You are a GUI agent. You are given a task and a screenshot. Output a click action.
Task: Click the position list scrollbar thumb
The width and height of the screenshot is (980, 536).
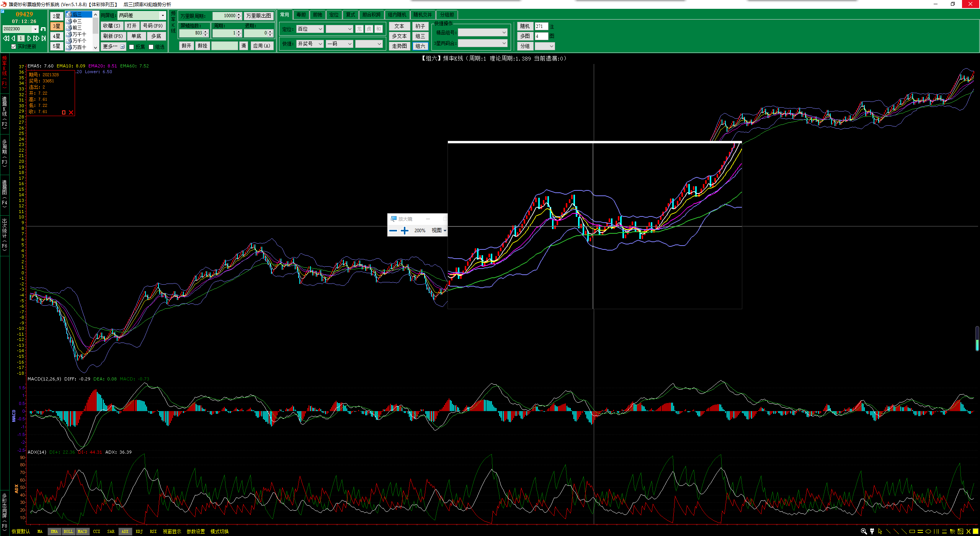(x=96, y=26)
